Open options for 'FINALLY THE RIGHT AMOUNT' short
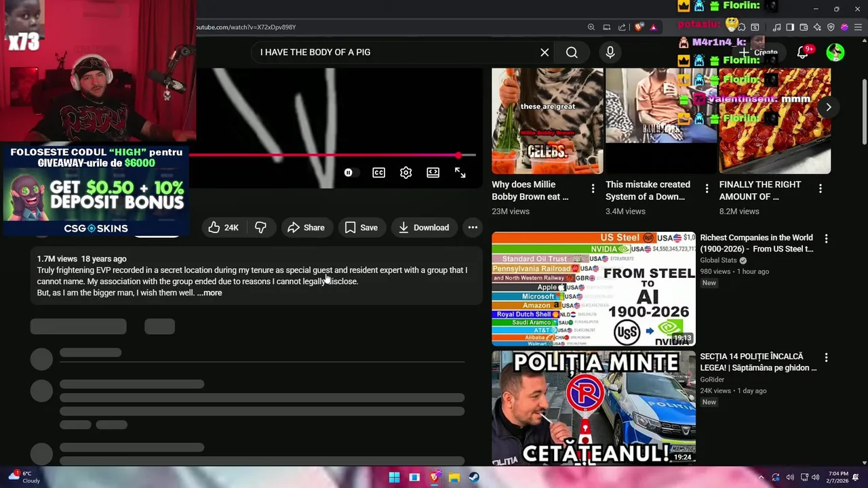Image resolution: width=868 pixels, height=488 pixels. tap(821, 188)
